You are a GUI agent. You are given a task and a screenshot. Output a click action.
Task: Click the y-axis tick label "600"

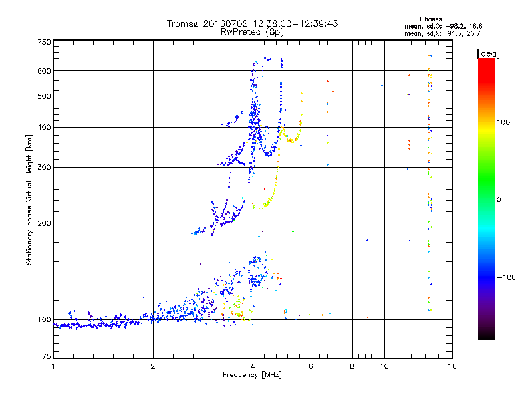pos(44,71)
